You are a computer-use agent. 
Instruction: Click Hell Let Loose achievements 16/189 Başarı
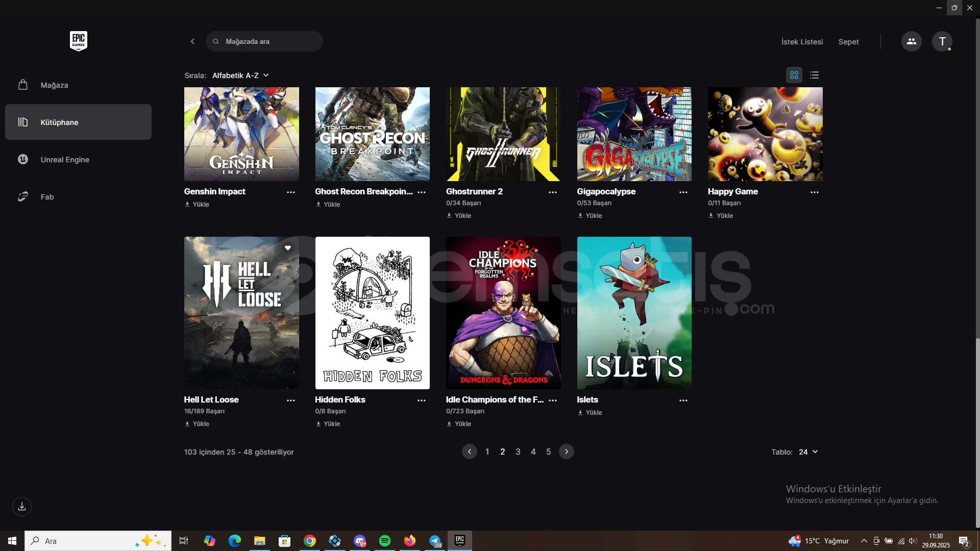[x=204, y=411]
